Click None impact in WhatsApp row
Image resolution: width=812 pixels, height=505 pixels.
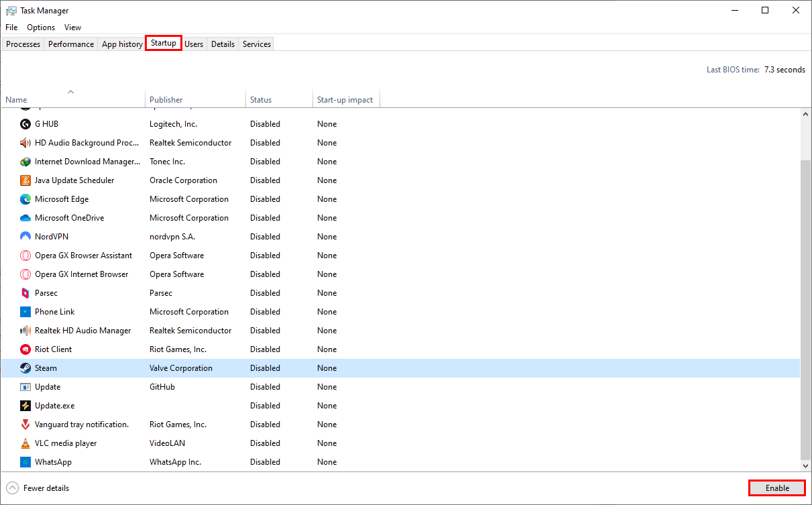pos(327,462)
